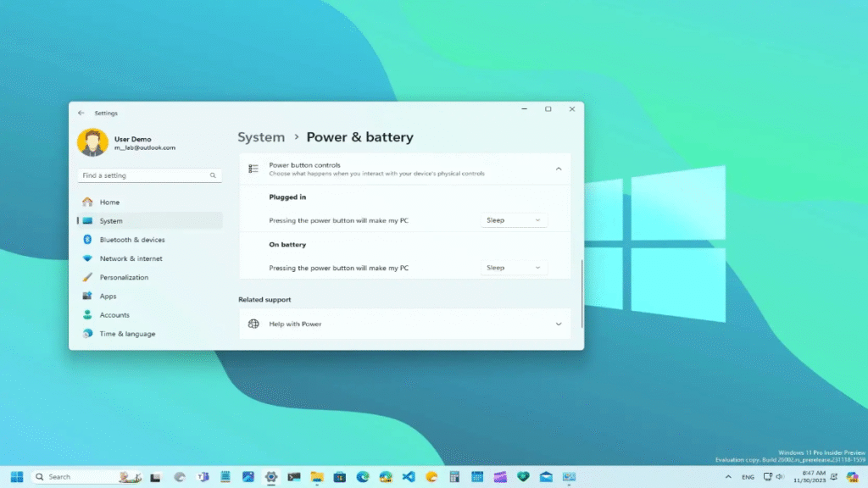Click the back arrow in Settings
Screen dimensions: 868x488
pos(81,112)
